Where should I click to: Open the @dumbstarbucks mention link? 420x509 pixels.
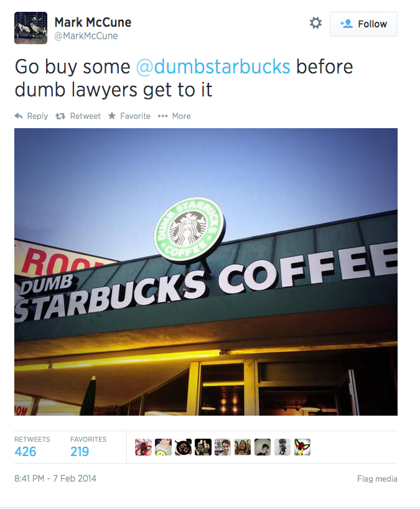213,67
